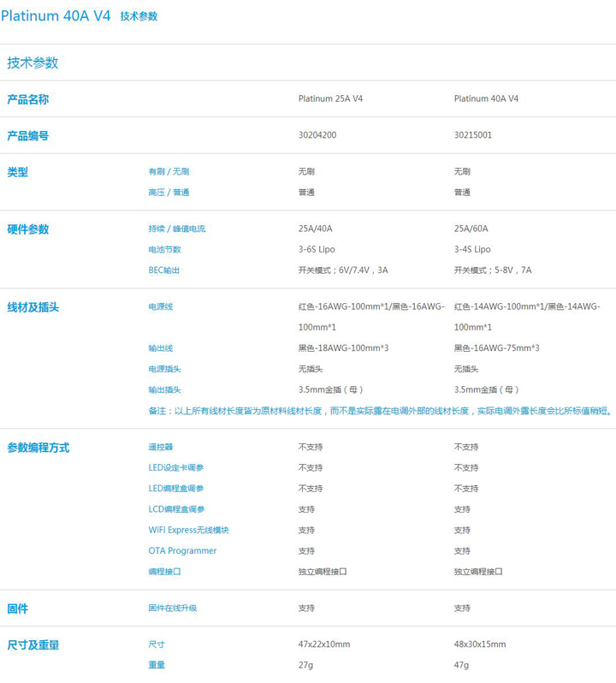This screenshot has height=683, width=616.
Task: Click the 电池节数 parameter label
Action: 164,250
